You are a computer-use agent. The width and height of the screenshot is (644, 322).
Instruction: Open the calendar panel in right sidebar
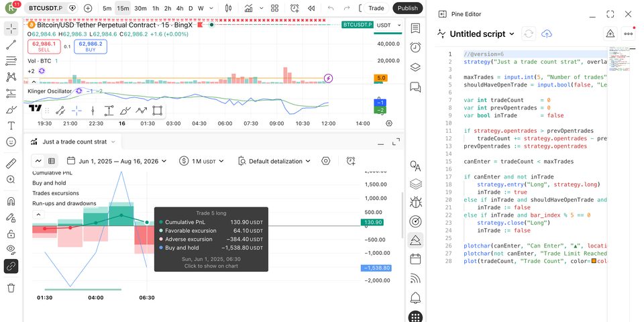click(x=415, y=259)
